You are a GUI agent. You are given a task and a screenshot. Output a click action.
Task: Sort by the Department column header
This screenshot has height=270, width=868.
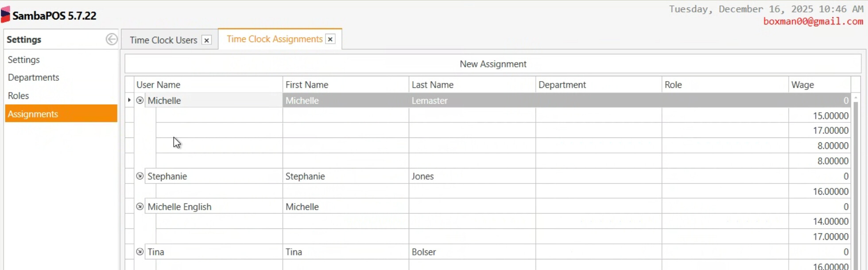tap(562, 85)
